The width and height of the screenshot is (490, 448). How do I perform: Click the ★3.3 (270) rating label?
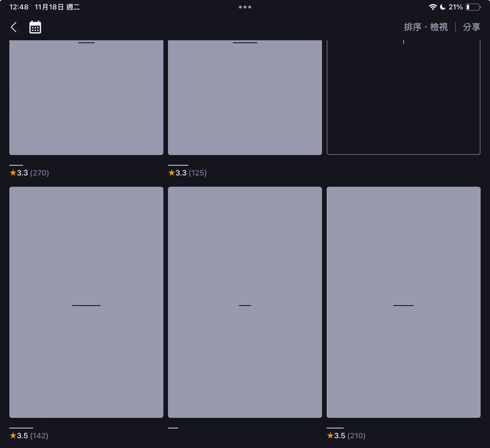(29, 173)
